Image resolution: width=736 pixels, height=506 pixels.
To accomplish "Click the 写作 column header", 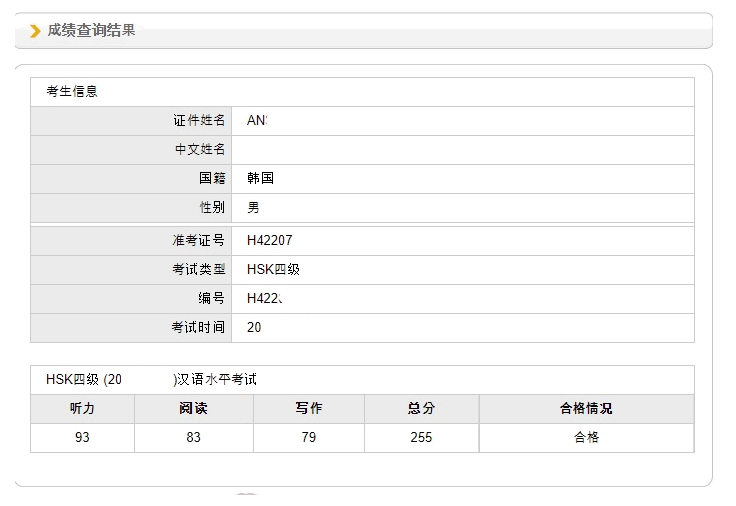I will [309, 408].
